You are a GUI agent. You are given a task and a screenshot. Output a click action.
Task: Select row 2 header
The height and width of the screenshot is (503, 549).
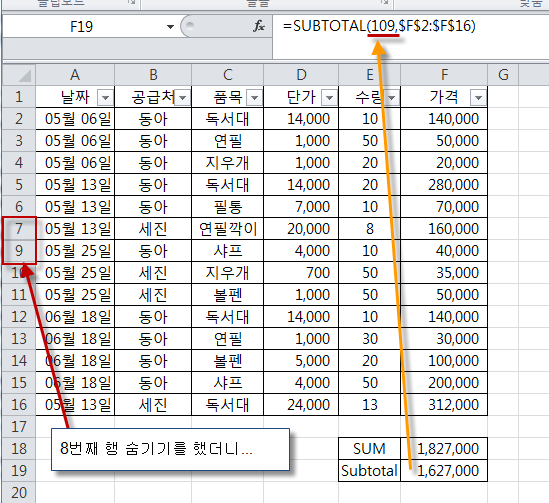[19, 119]
